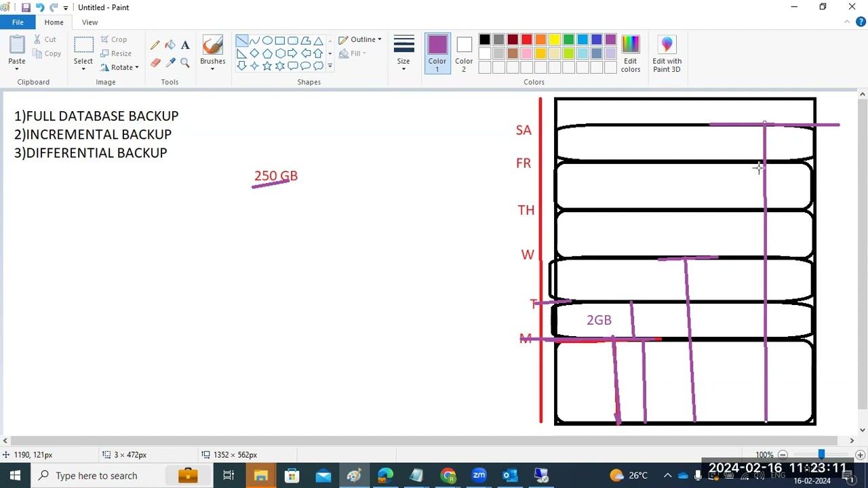Click the Save icon in quick access toolbar
The image size is (868, 488).
click(26, 7)
